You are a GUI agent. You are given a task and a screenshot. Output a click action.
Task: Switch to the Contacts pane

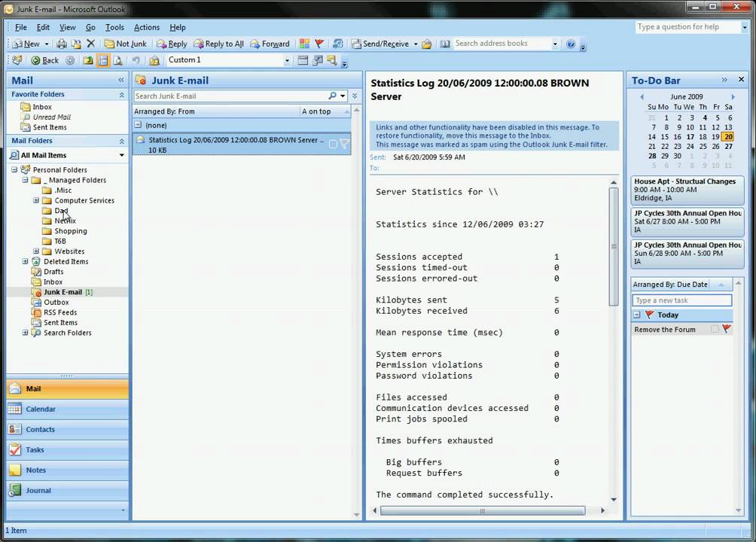point(68,429)
